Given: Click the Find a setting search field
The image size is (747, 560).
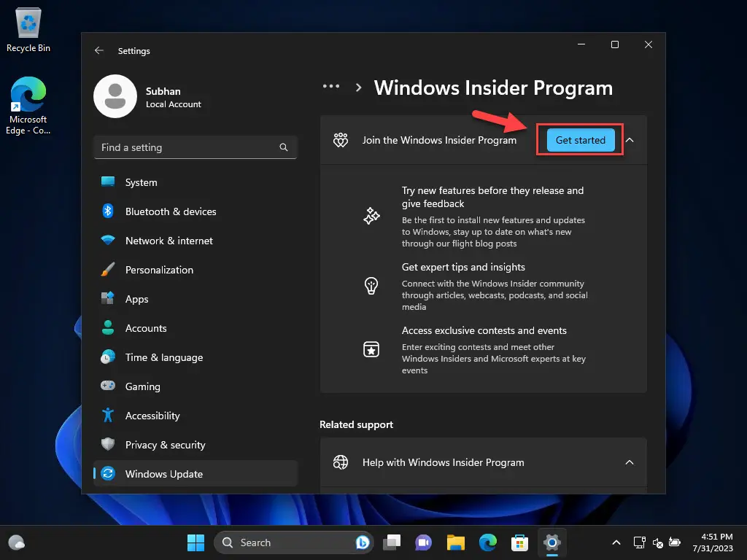Looking at the screenshot, I should [196, 147].
